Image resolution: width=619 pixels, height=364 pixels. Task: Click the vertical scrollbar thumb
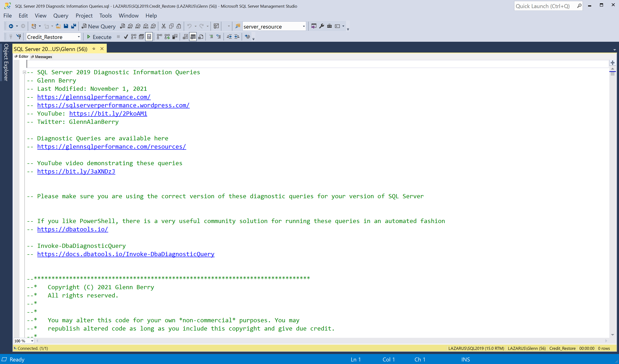[612, 73]
